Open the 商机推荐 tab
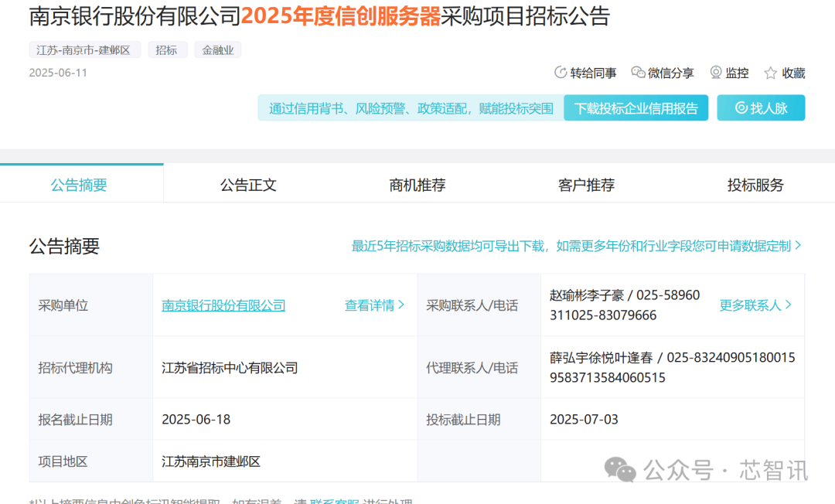The height and width of the screenshot is (504, 835). (x=417, y=186)
